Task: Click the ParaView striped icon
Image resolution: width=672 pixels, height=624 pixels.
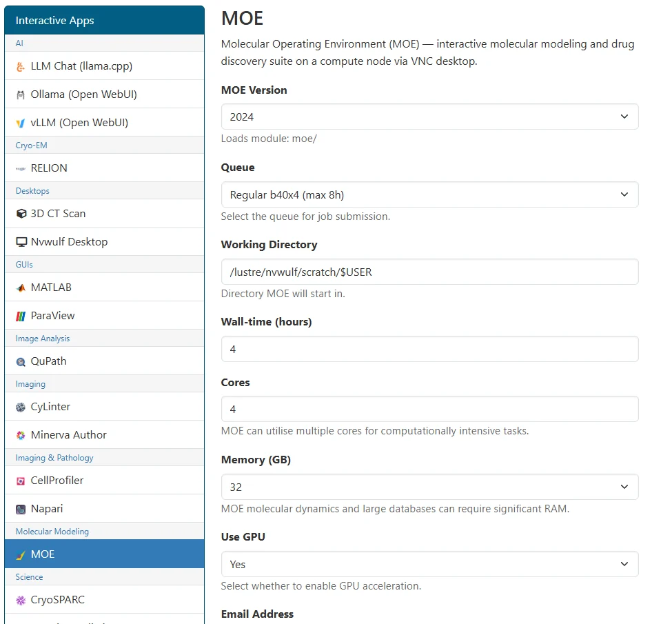Action: (x=21, y=316)
